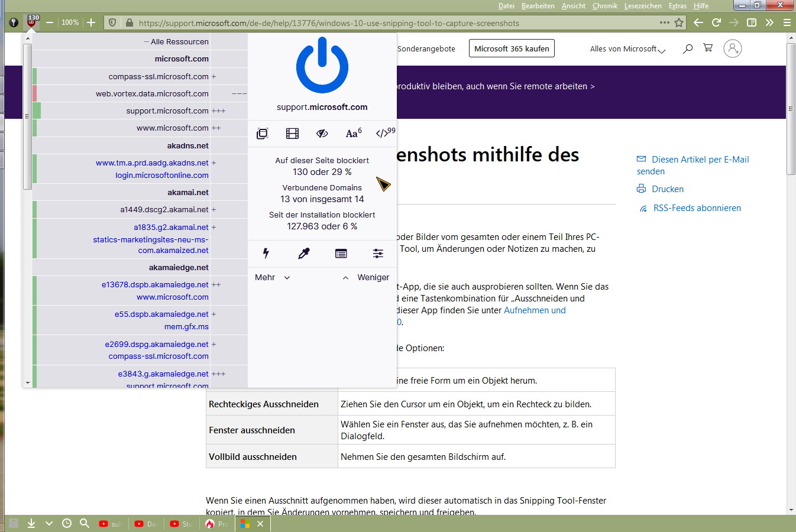Toggle large media element blocking
Viewport: 796px width, 532px height.
292,134
